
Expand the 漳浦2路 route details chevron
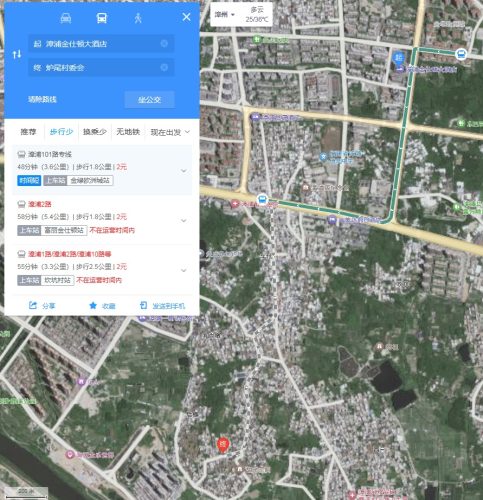tap(184, 221)
